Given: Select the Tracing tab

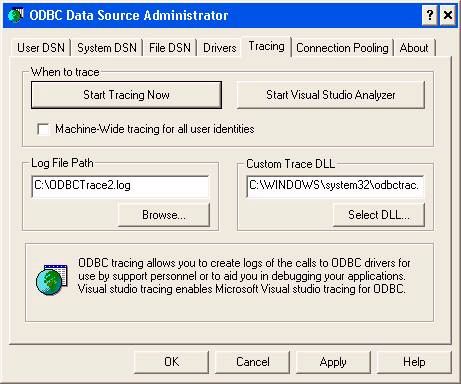Looking at the screenshot, I should tap(267, 46).
